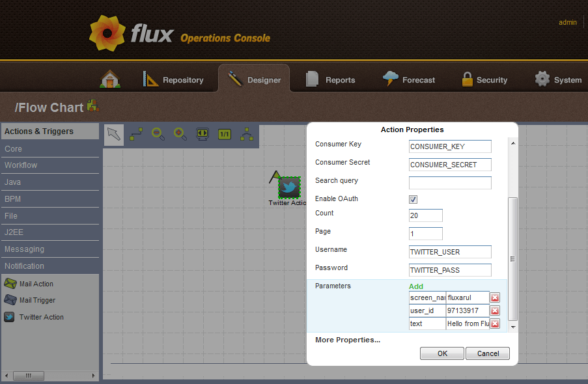Screen dimensions: 588x384
Task: Select the Twitter Action node on canvas
Action: pyautogui.click(x=288, y=187)
